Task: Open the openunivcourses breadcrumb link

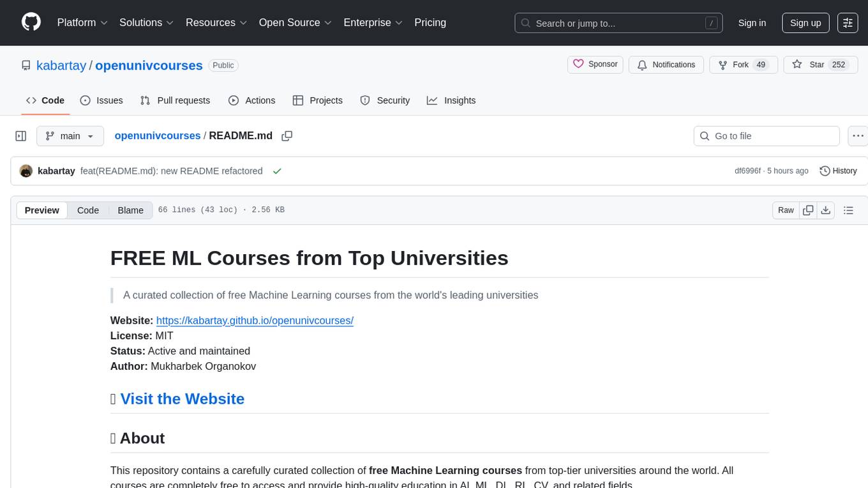Action: (x=158, y=135)
